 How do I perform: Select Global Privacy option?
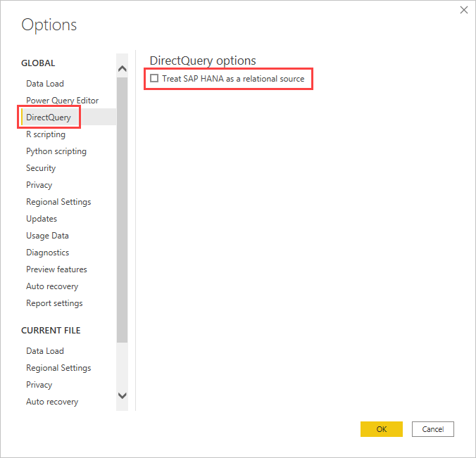click(39, 185)
